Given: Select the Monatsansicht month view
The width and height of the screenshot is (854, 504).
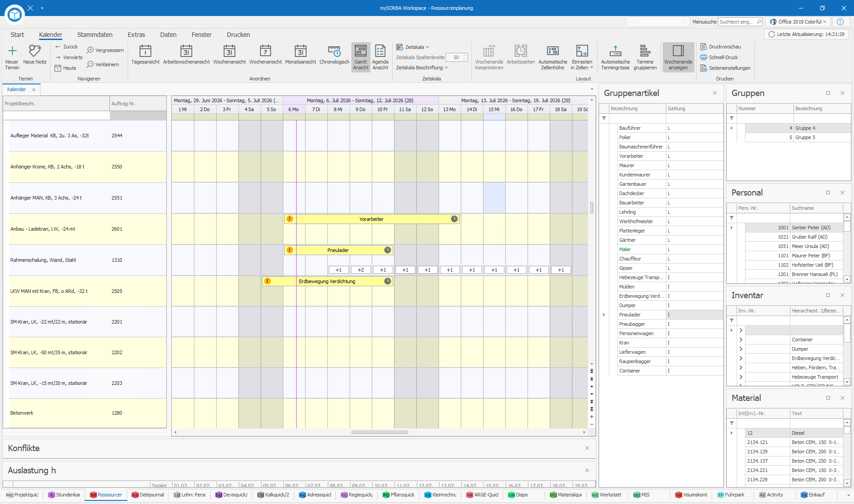Looking at the screenshot, I should coord(301,55).
